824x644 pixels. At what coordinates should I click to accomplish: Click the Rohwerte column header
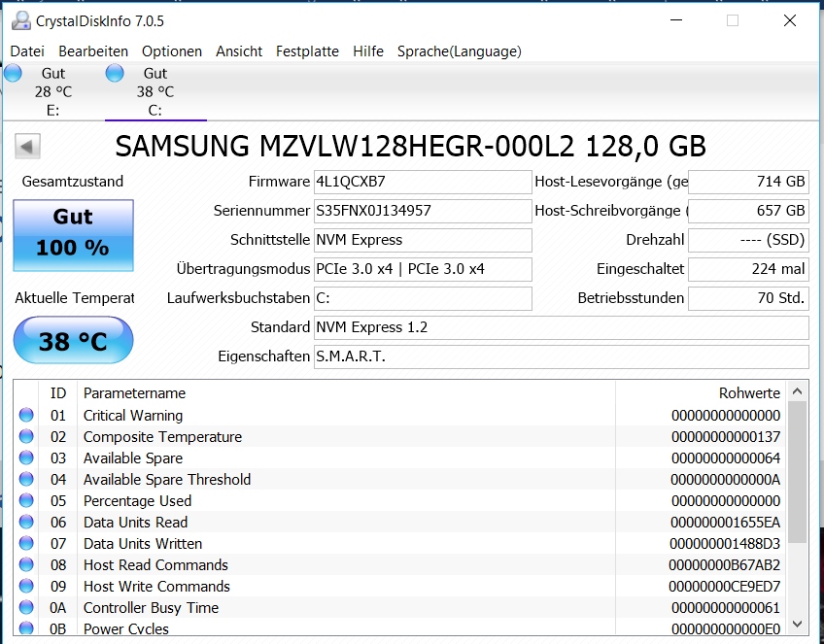tap(701, 393)
